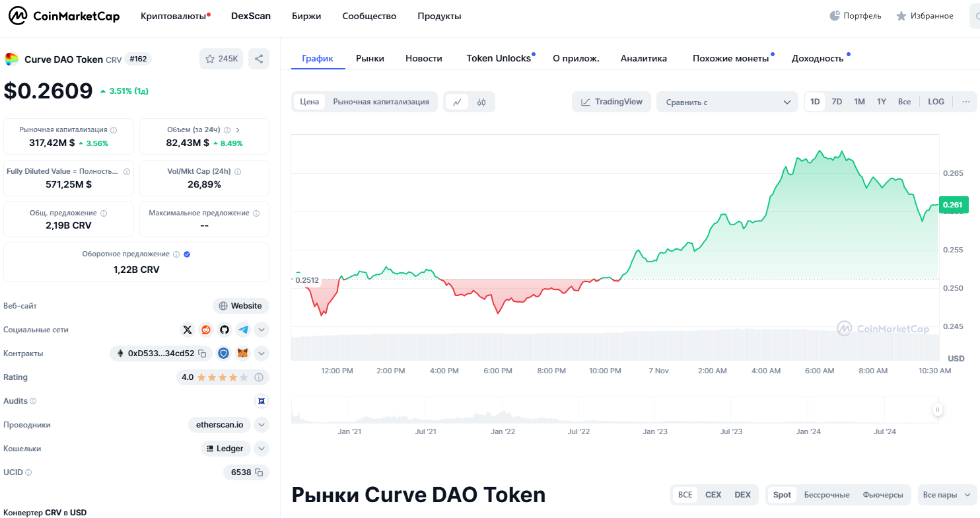
Task: Select the 1Y chart timeframe
Action: pos(881,102)
